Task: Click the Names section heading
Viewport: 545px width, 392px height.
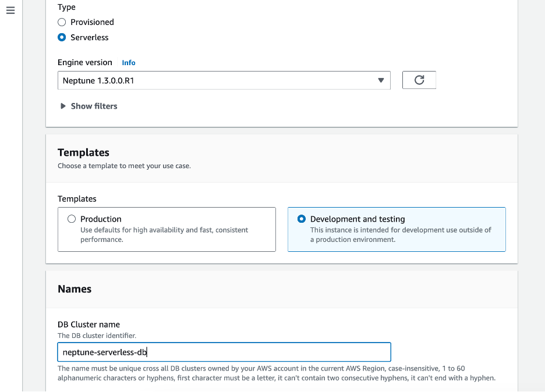Action: [75, 289]
